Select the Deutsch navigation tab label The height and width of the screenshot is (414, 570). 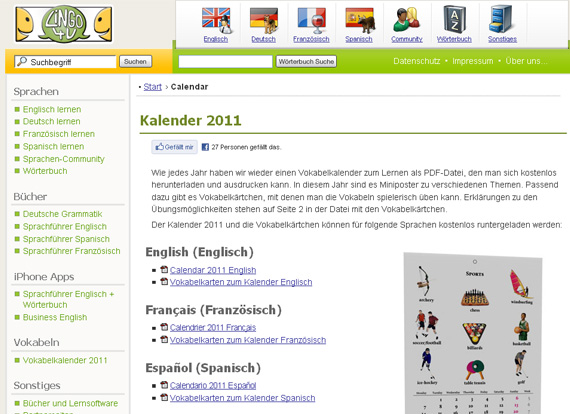264,39
